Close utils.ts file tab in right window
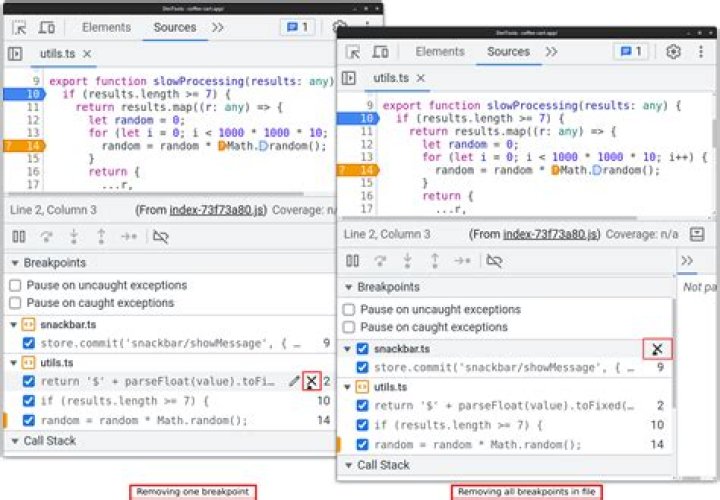 point(421,78)
